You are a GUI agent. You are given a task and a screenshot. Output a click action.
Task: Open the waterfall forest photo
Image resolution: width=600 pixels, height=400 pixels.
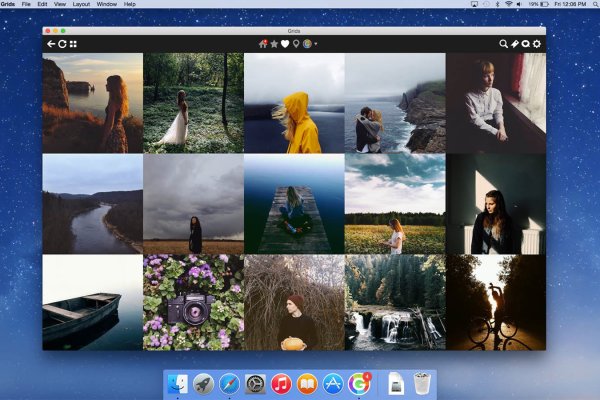pos(394,302)
